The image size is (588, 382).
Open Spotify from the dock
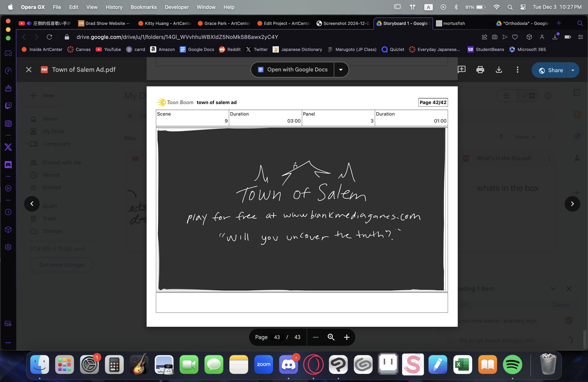click(512, 364)
